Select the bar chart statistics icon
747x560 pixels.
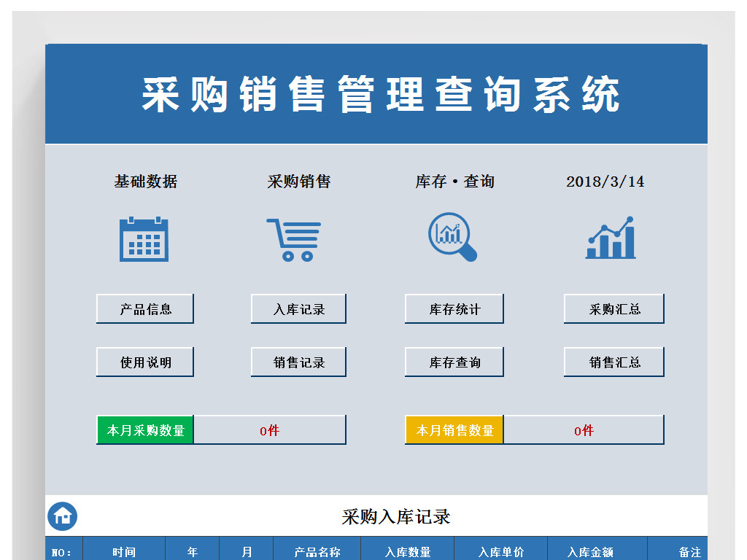(612, 237)
